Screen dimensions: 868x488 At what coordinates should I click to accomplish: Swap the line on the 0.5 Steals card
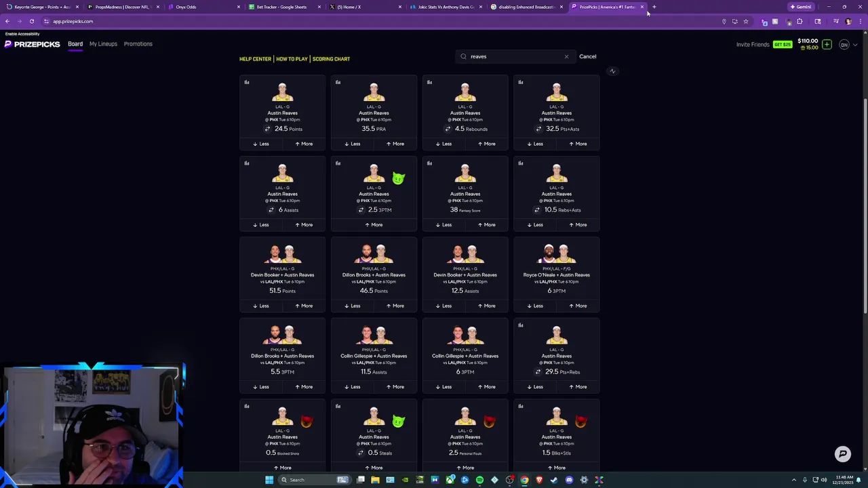361,453
